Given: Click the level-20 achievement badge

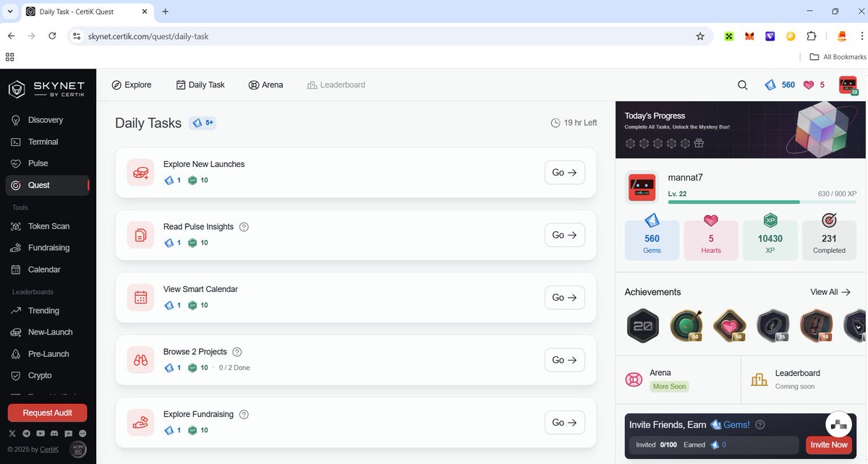Looking at the screenshot, I should point(642,325).
